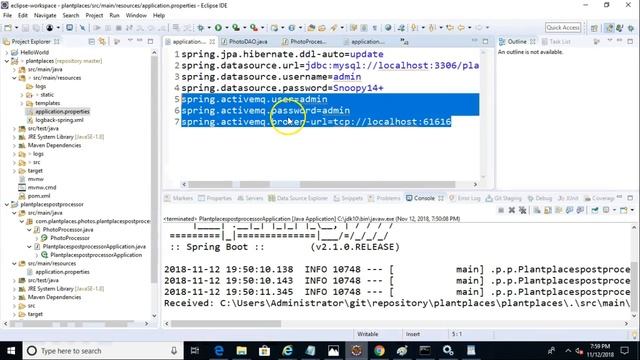
Task: Open the Debug button dropdown arrow
Action: pyautogui.click(x=209, y=28)
